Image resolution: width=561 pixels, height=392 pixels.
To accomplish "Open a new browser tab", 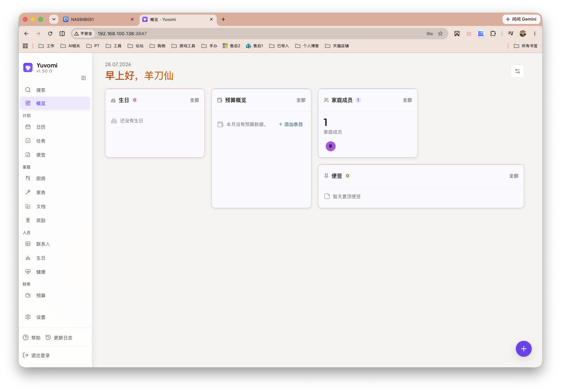I will tap(223, 19).
